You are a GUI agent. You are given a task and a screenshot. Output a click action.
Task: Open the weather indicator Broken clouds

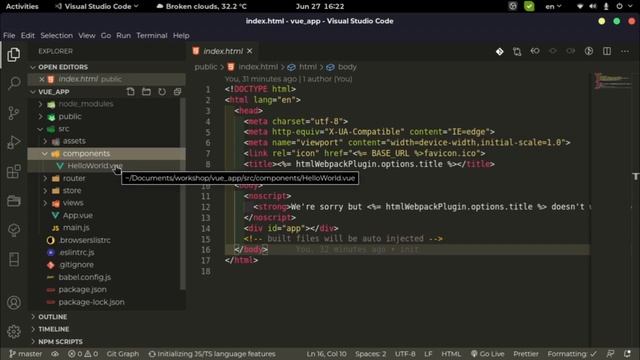(x=201, y=7)
